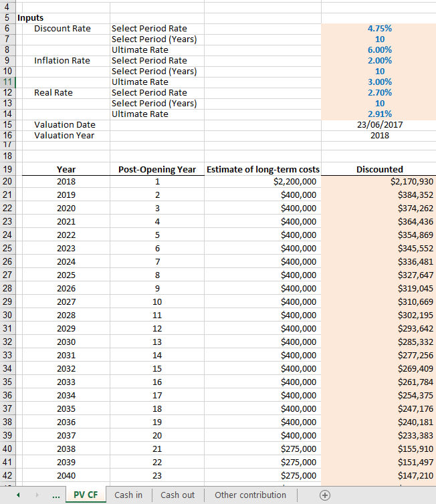Go to next sheet tabs arrow

tap(37, 495)
